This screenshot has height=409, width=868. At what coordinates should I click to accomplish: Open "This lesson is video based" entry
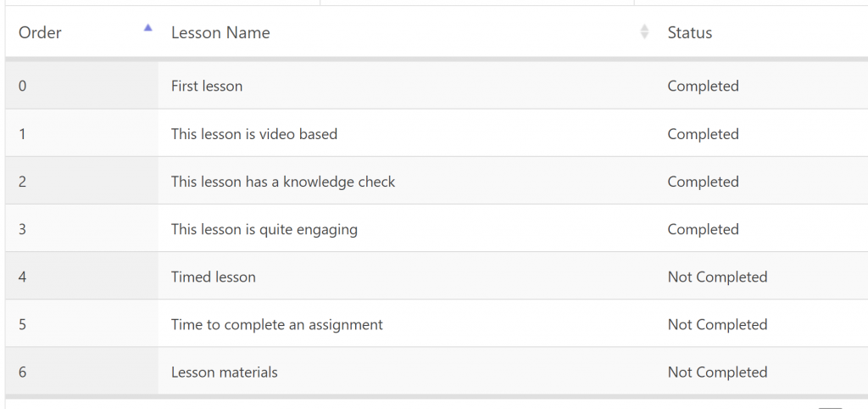coord(254,134)
